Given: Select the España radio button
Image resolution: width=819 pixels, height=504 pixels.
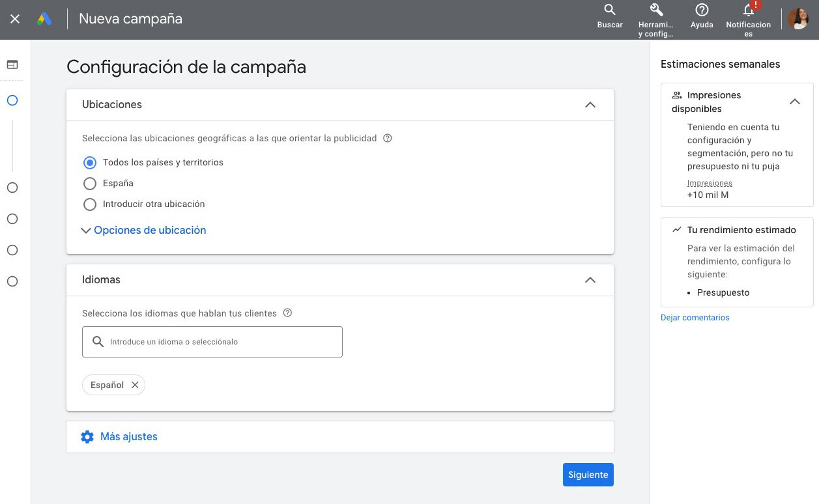Looking at the screenshot, I should pos(90,183).
